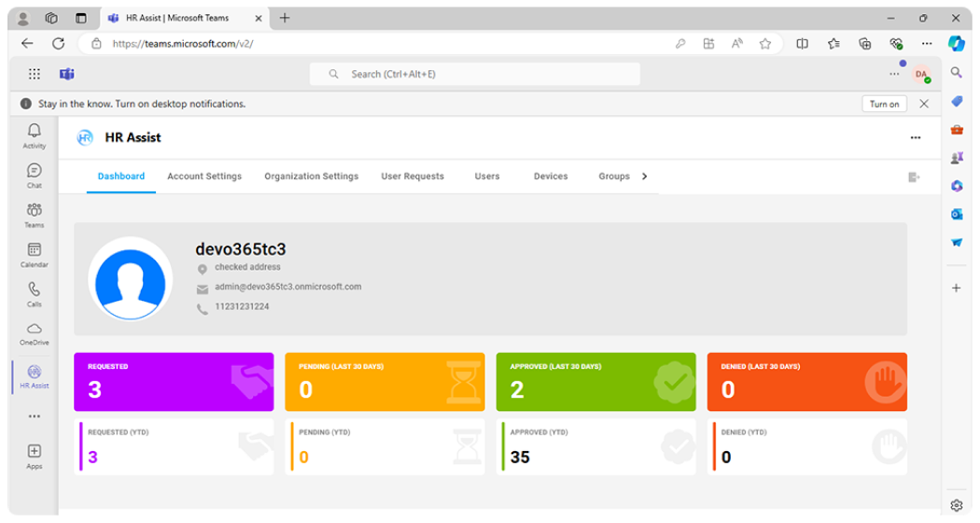Show more apps in Teams sidebar
This screenshot has height=523, width=980.
pyautogui.click(x=35, y=416)
